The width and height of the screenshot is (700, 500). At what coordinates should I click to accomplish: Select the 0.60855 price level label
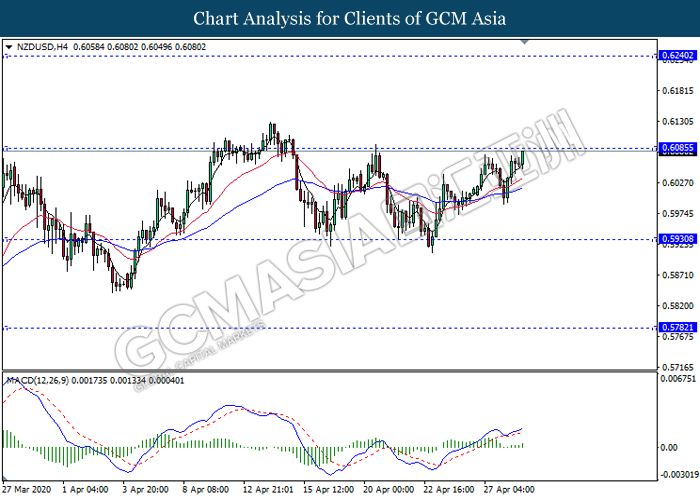coord(678,148)
